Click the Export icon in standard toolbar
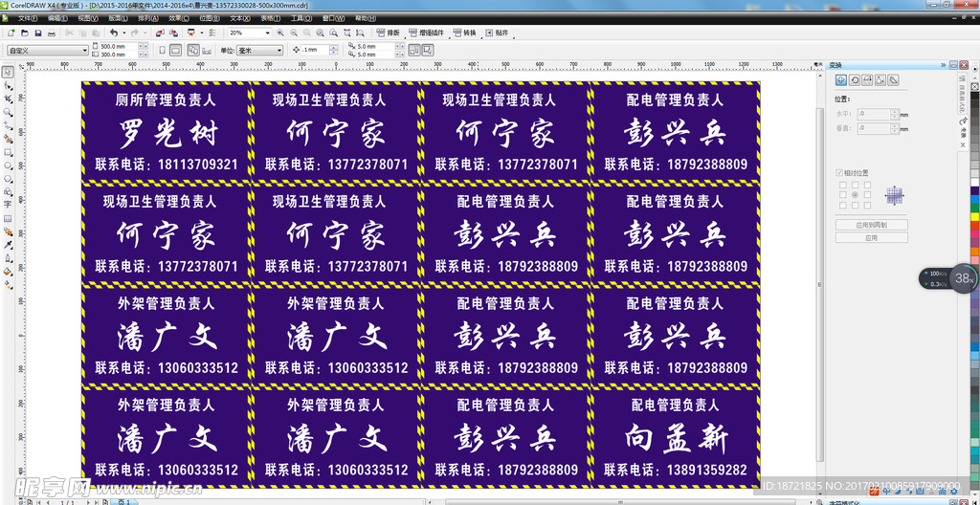Screen dimensions: 980x505 [x=174, y=33]
